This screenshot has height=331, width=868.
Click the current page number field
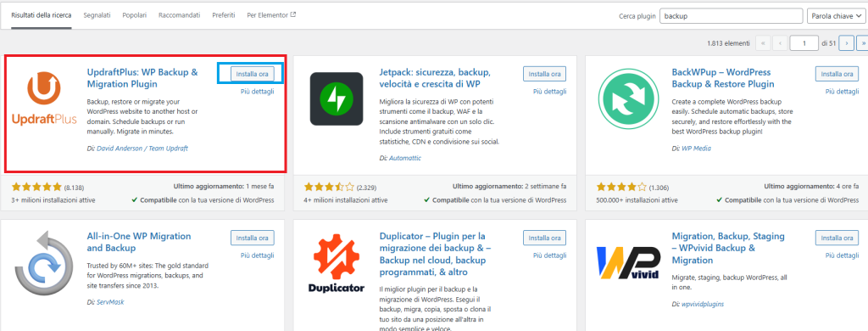[804, 43]
